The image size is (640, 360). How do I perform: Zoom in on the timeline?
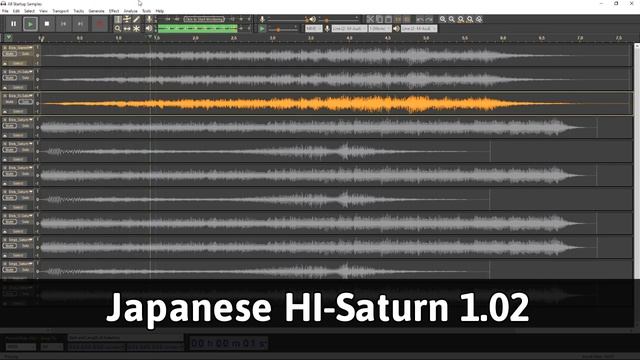point(443,19)
